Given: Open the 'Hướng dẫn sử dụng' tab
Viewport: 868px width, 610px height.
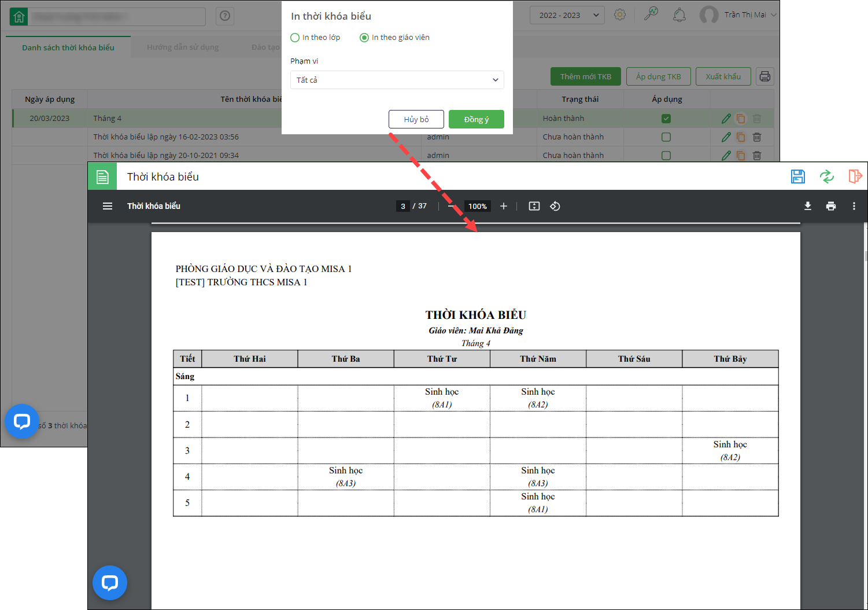Looking at the screenshot, I should pyautogui.click(x=183, y=47).
